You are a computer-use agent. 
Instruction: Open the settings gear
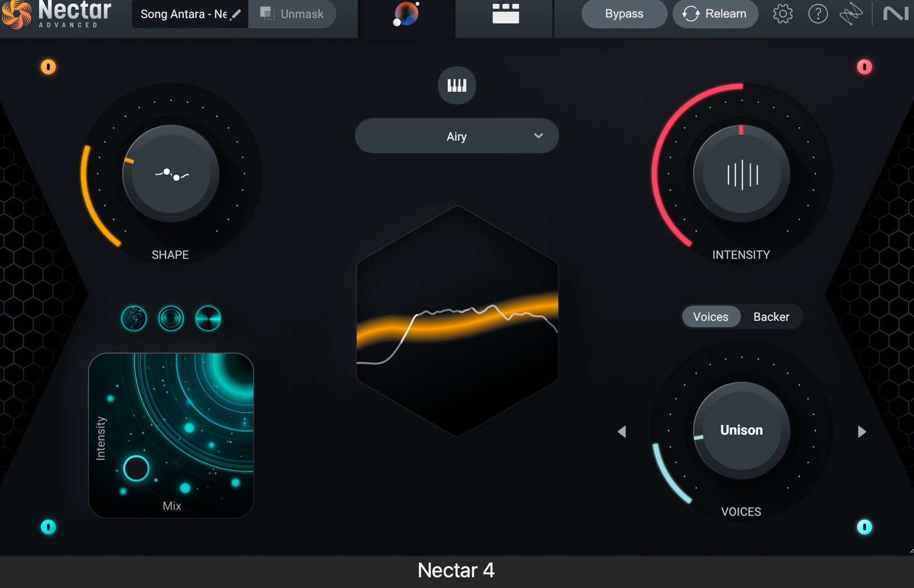(x=783, y=14)
